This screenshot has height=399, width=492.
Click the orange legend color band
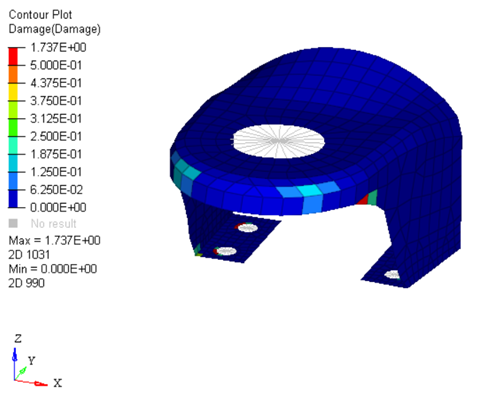tap(13, 74)
